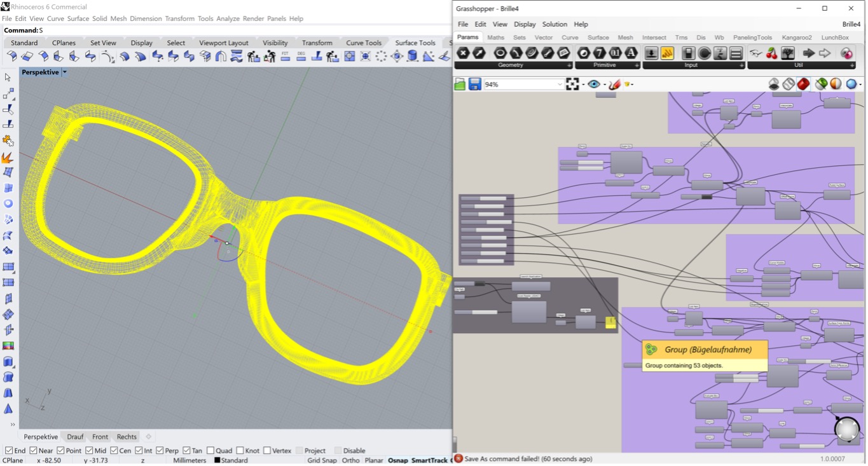Toggle Osnap in Rhino status bar

pos(398,460)
